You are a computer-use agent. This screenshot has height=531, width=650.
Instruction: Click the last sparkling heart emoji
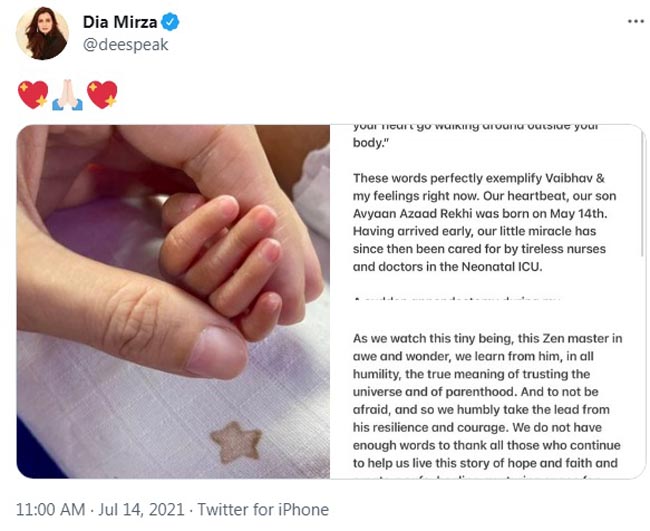pos(102,94)
